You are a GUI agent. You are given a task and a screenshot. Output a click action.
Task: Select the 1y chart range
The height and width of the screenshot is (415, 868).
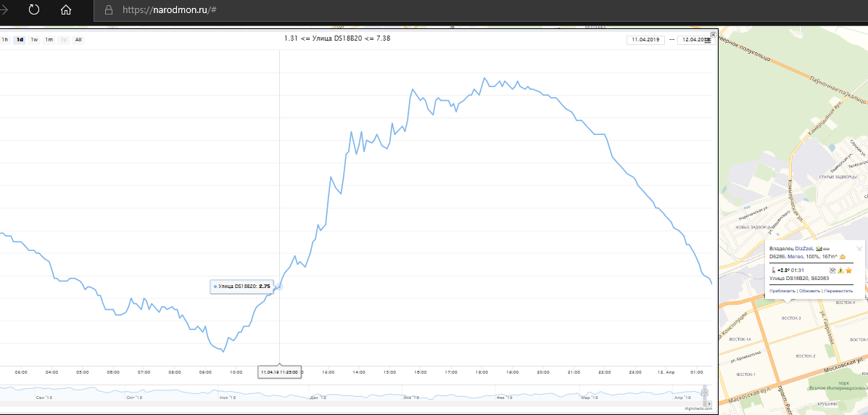tap(64, 39)
